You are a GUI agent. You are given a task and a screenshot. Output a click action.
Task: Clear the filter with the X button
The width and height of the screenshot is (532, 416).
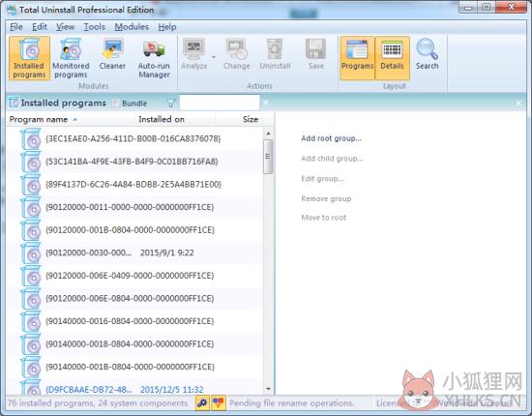tap(266, 103)
